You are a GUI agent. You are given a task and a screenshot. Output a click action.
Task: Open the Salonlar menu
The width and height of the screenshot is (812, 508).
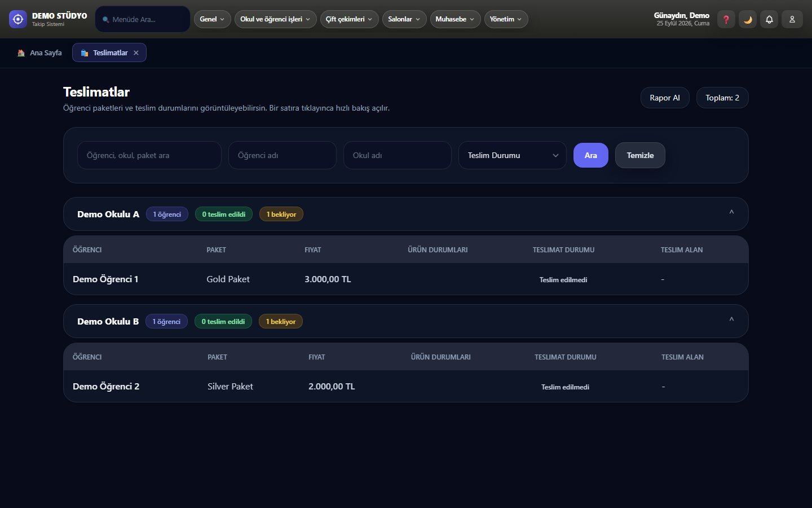[x=404, y=19]
